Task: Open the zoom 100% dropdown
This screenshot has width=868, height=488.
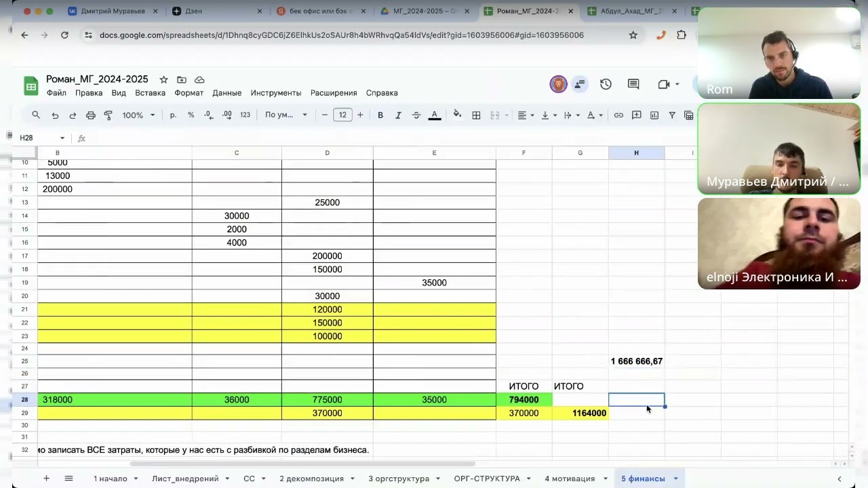Action: click(138, 115)
